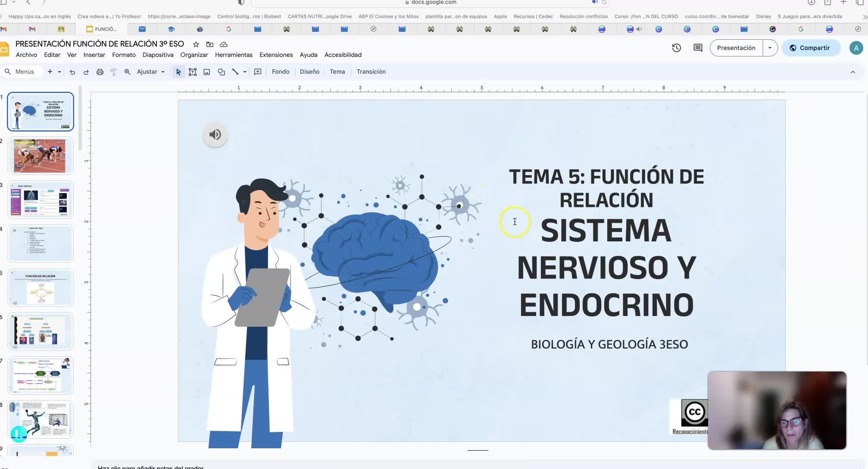Open the Herramientas menu
Screen dimensions: 868x469
click(234, 55)
